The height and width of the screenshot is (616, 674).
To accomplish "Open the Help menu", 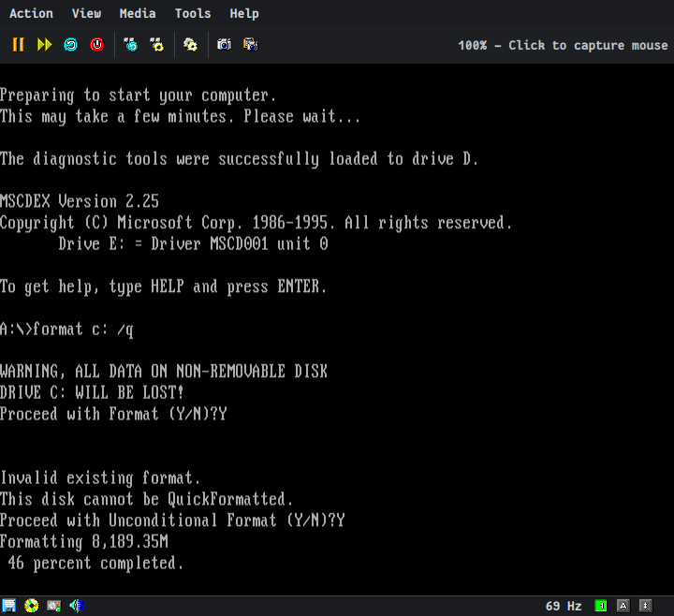I will [x=244, y=13].
